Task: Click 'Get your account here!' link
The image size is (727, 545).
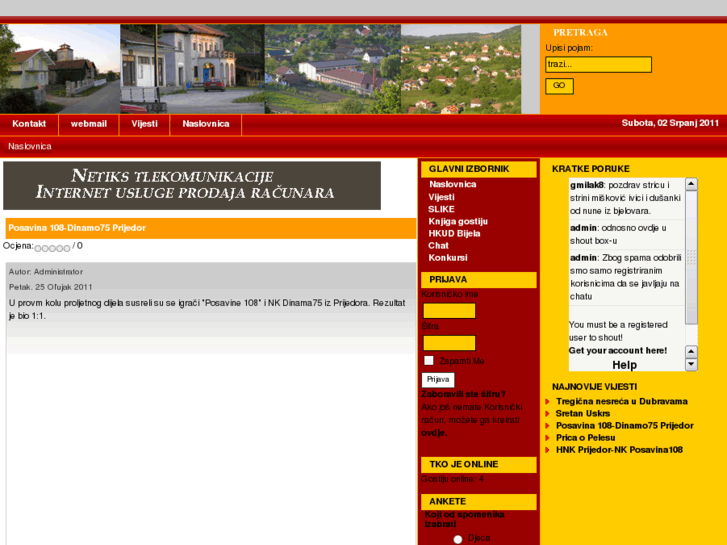Action: 618,351
